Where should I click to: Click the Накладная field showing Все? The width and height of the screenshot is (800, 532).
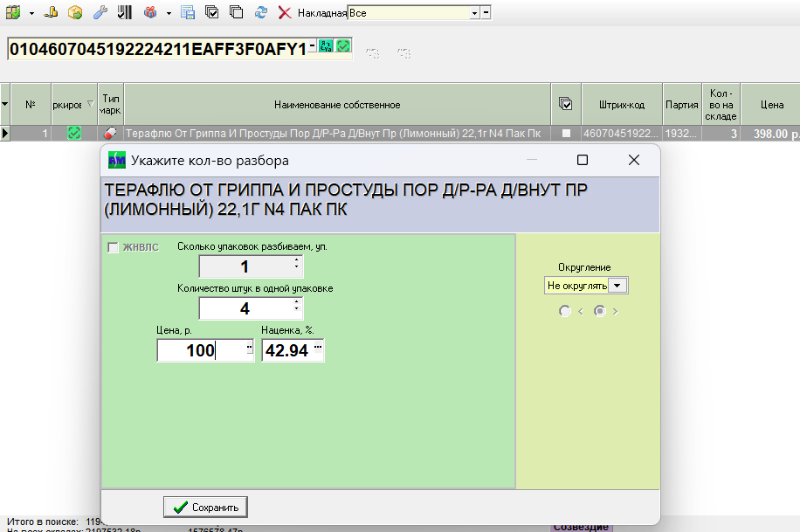click(x=409, y=13)
